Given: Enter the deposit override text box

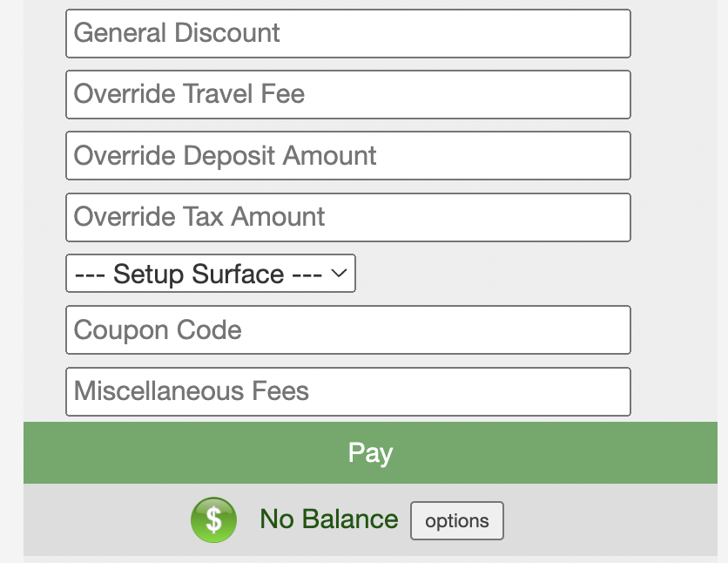Looking at the screenshot, I should click(x=347, y=156).
